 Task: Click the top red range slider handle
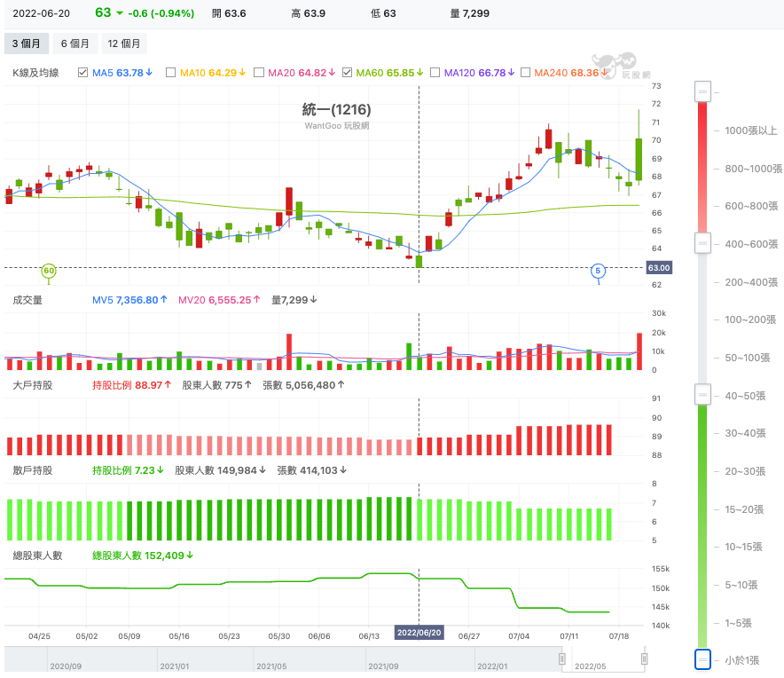pos(702,91)
